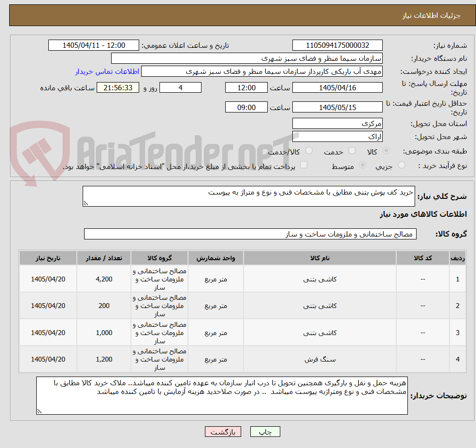Image resolution: width=476 pixels, height=448 pixels.
Task: Click the resize grip of buyer notes textarea
Action: tap(39, 411)
